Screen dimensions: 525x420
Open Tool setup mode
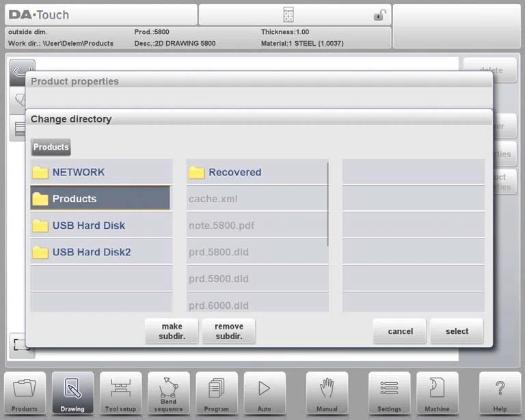120,393
